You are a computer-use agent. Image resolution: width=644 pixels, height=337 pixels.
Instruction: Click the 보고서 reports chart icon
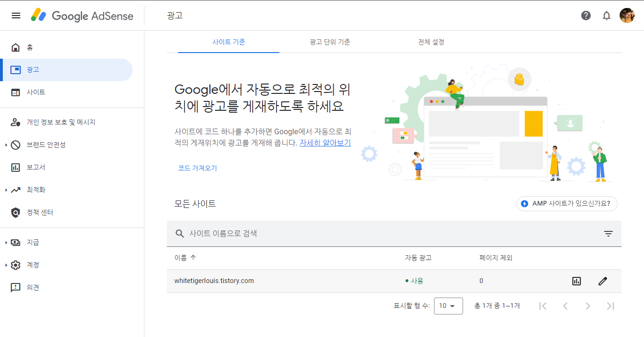click(x=15, y=167)
